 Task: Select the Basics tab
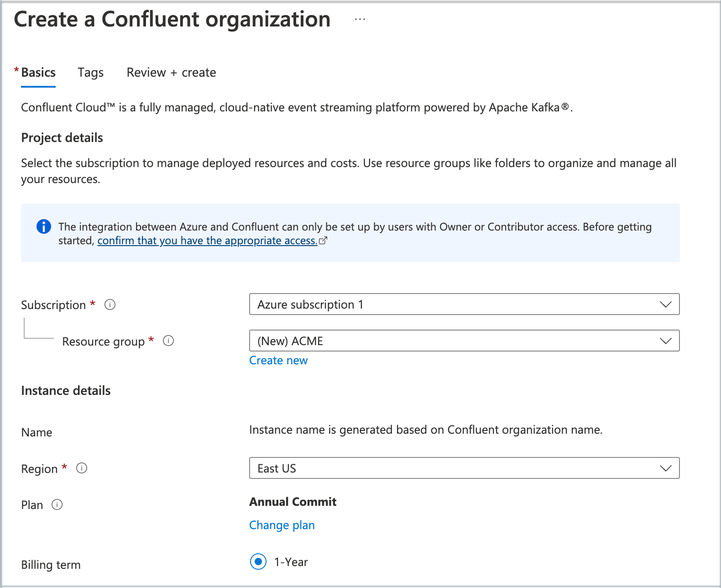[38, 73]
